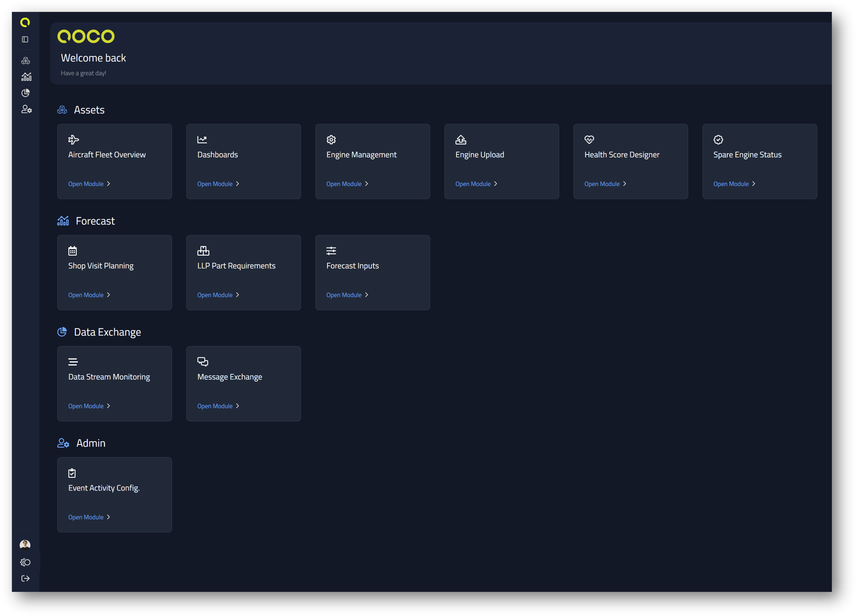
Task: Open Data Exchange via sidebar pie chart icon
Action: tap(25, 92)
